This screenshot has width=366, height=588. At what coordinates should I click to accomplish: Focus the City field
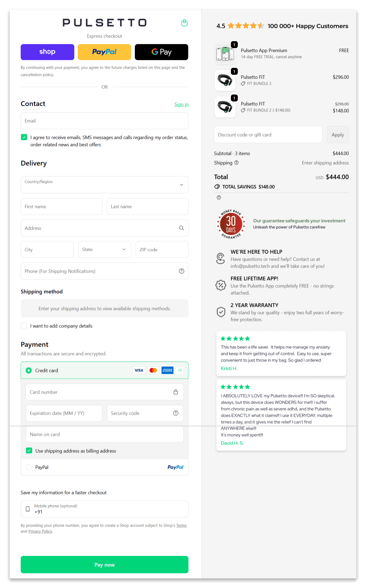pos(47,249)
